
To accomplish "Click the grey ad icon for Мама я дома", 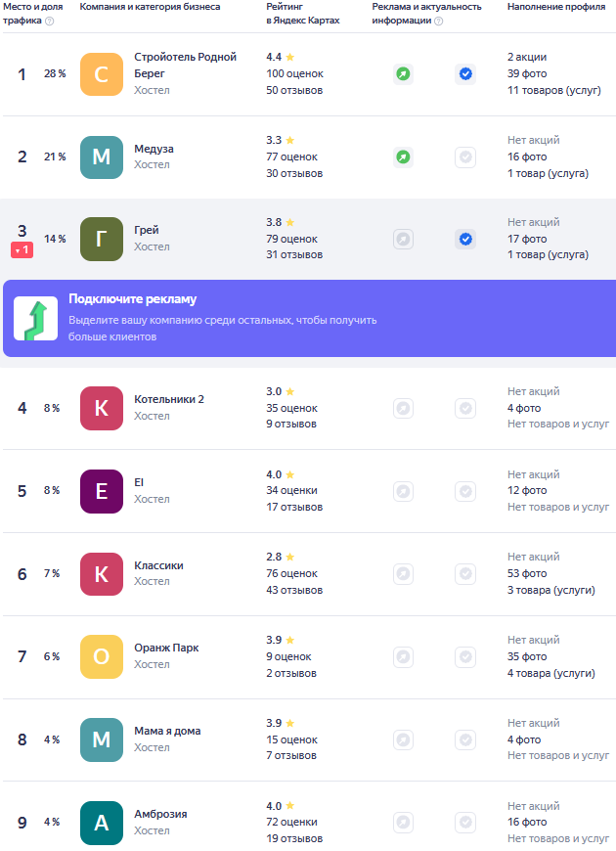I will (403, 739).
